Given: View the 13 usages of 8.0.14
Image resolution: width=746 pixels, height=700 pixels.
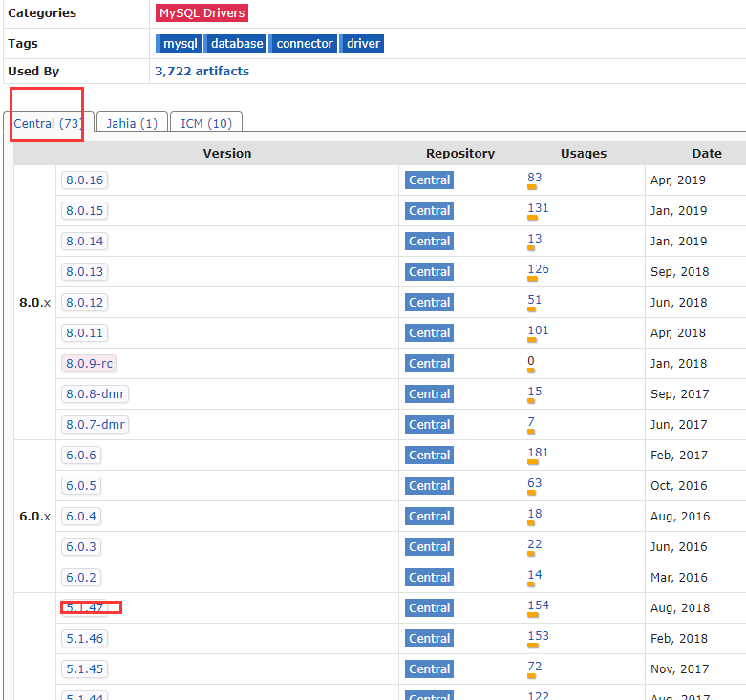Looking at the screenshot, I should pos(534,238).
